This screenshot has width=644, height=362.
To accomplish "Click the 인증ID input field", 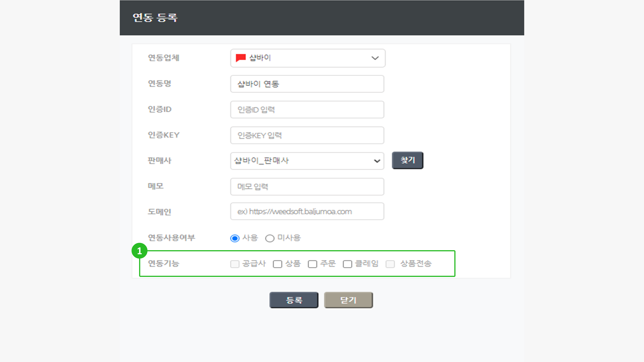I will (307, 110).
